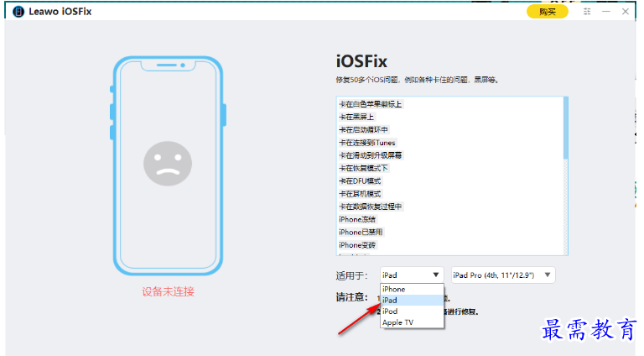Click the iOSFix heading text

coord(361,61)
